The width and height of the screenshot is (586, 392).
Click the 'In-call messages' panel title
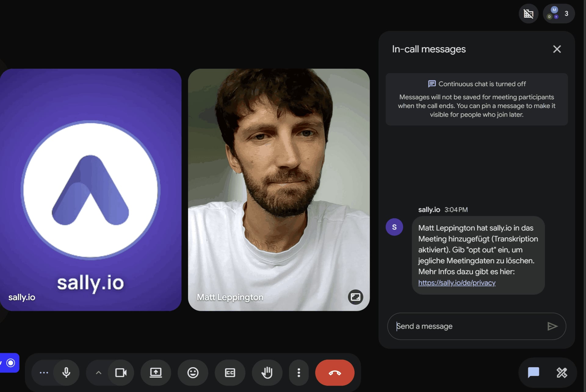point(429,49)
